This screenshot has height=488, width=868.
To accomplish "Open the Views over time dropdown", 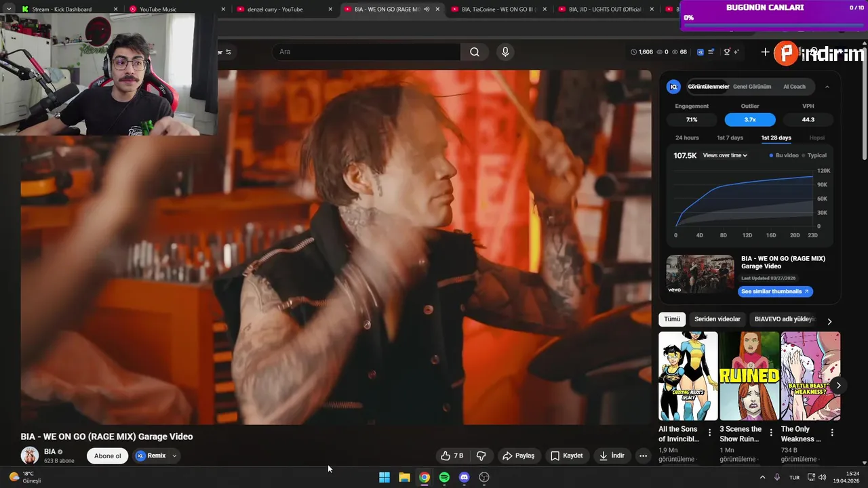I will [x=725, y=155].
